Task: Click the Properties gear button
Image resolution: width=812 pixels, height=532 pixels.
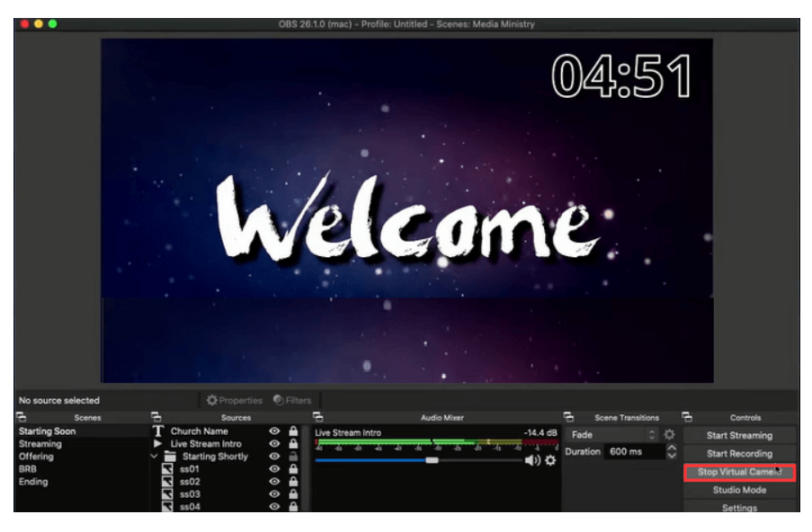Action: (x=234, y=401)
